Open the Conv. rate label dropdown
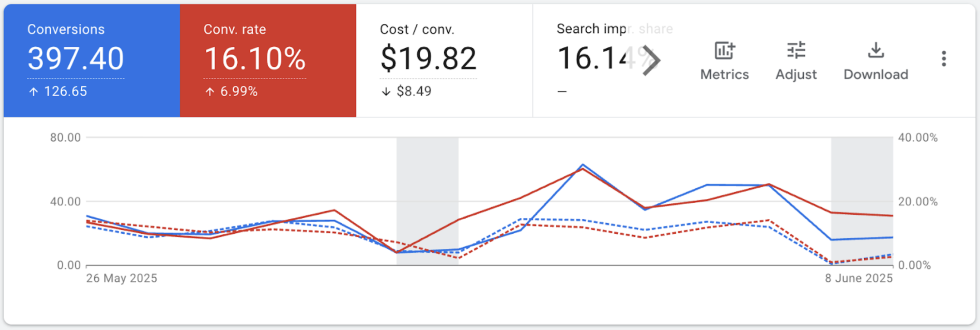This screenshot has width=980, height=330. [235, 29]
